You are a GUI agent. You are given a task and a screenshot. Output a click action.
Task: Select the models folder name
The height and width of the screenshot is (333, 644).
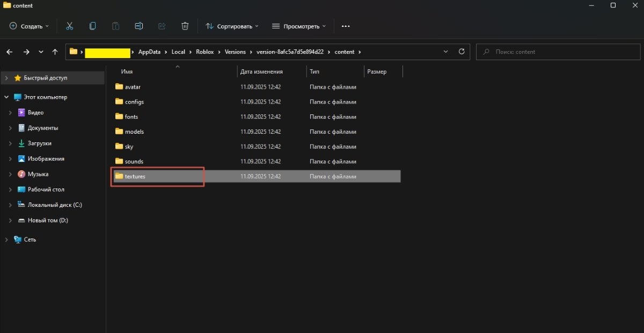[134, 132]
